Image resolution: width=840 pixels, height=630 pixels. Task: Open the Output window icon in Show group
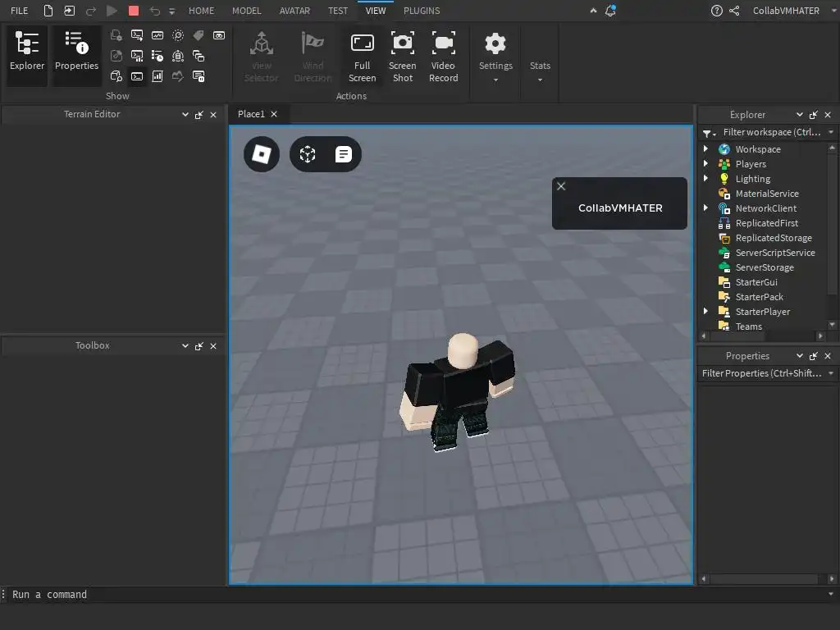tap(137, 35)
